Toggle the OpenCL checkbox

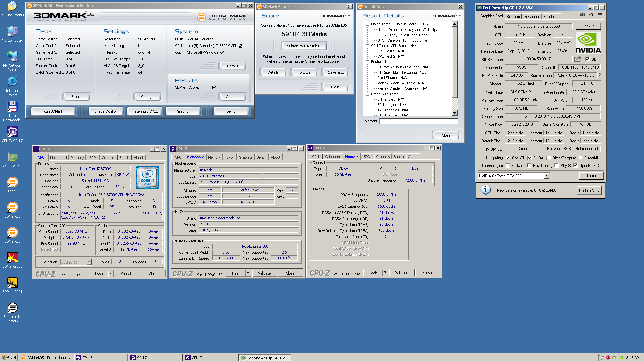coord(508,158)
